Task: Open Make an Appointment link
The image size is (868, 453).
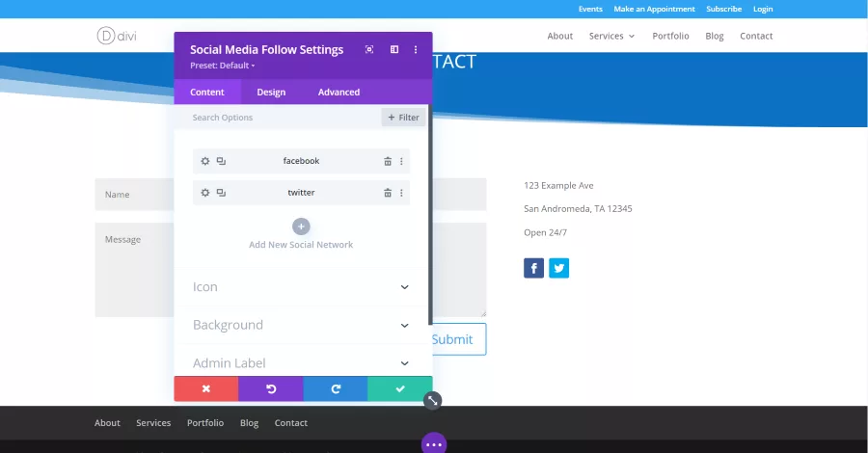Action: 654,9
